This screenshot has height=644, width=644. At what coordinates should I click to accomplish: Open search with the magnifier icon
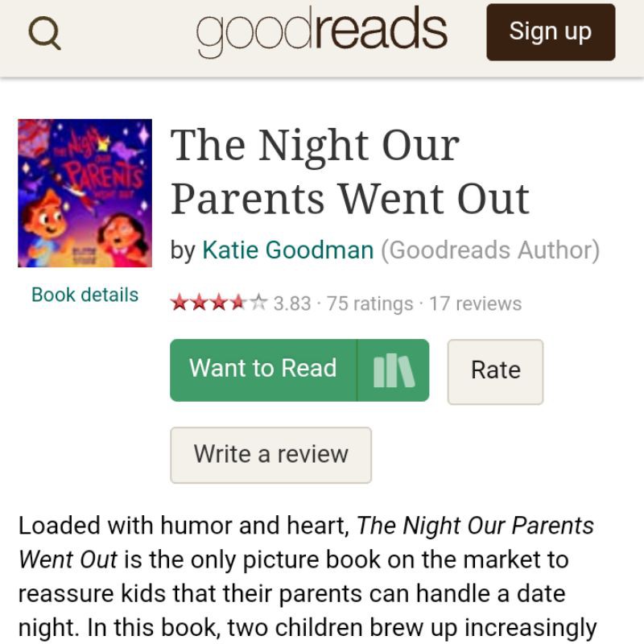(44, 33)
